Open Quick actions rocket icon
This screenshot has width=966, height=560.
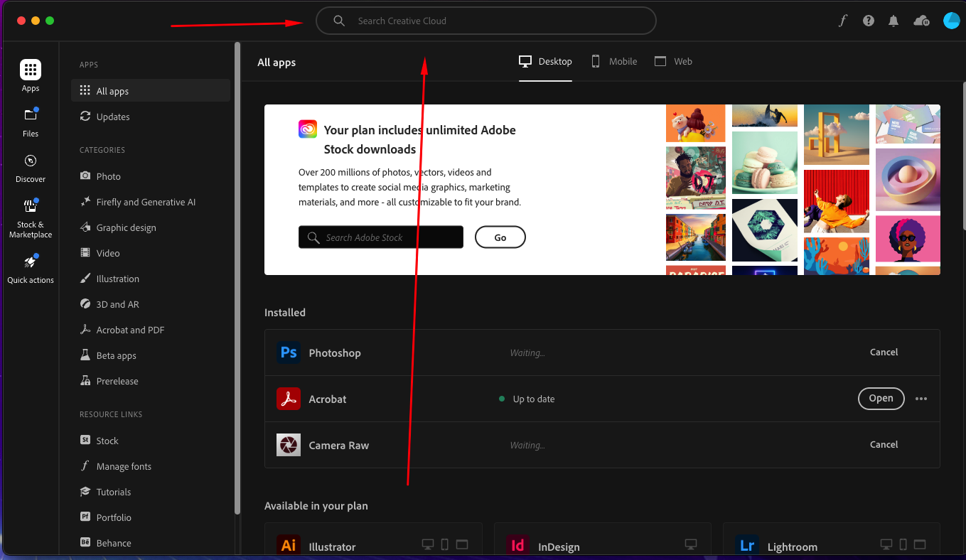click(x=31, y=261)
